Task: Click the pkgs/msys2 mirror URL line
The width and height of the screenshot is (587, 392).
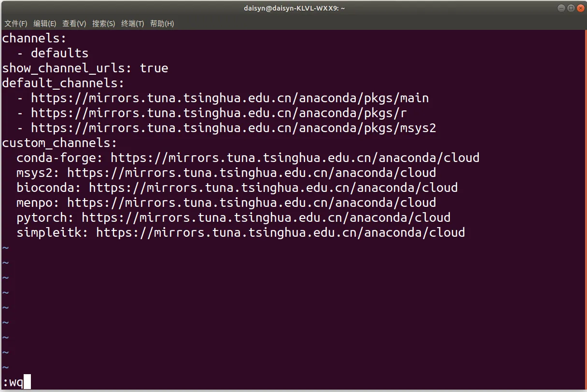Action: [x=226, y=128]
